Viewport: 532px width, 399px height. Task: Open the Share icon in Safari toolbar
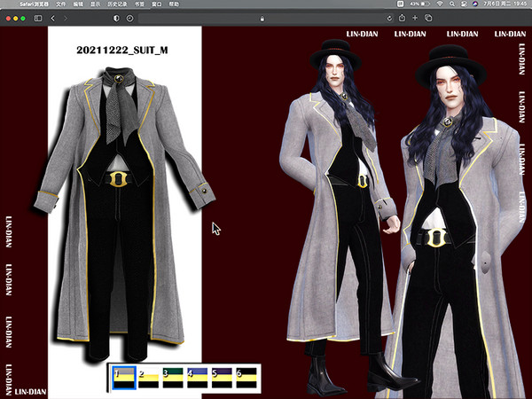[402, 18]
